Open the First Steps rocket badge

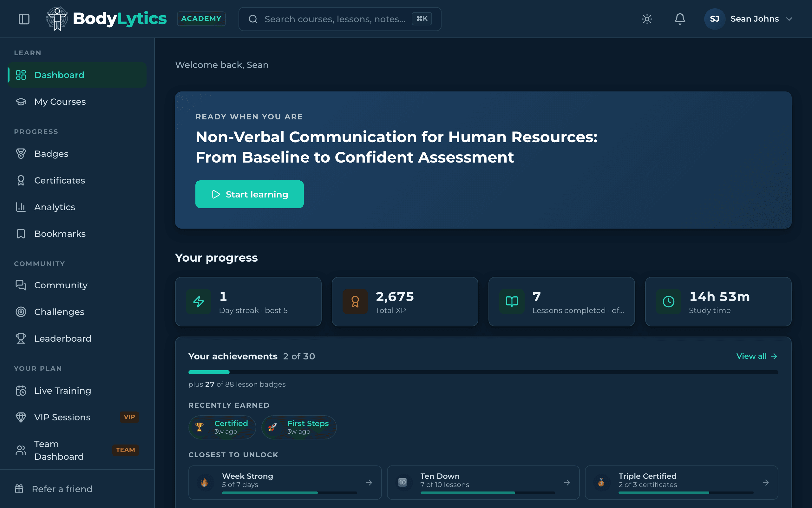coord(299,427)
